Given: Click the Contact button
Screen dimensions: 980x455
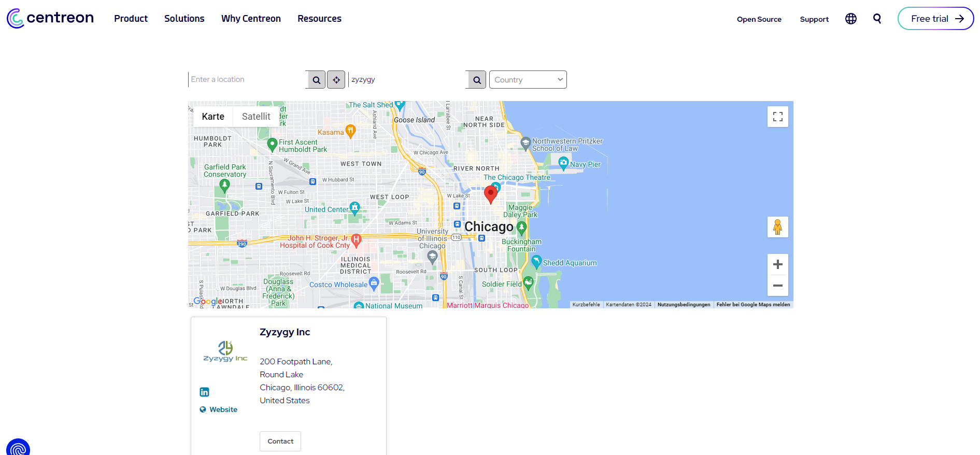Looking at the screenshot, I should [280, 441].
